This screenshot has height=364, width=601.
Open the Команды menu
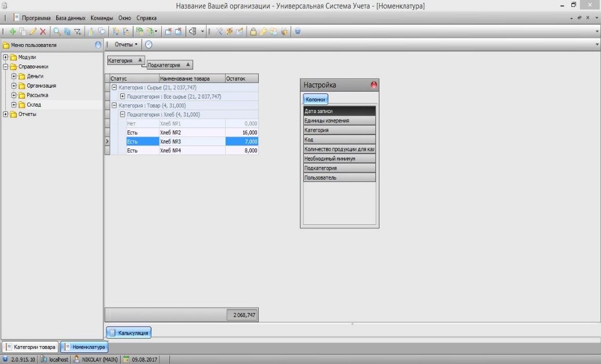pyautogui.click(x=102, y=18)
